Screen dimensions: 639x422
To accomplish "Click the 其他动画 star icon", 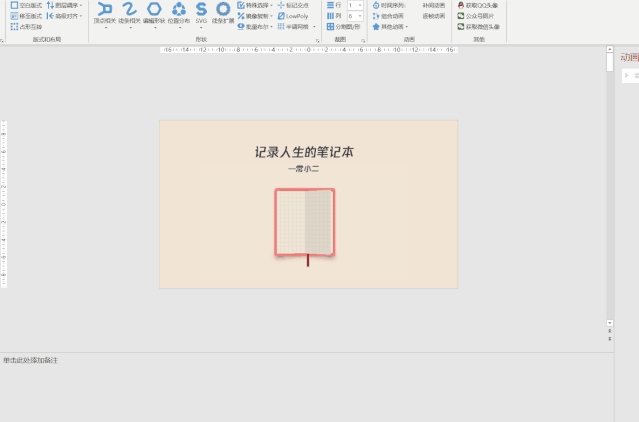I will (x=376, y=26).
